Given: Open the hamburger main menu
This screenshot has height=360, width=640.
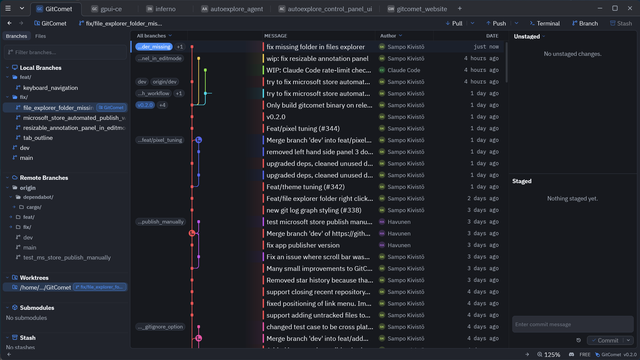Looking at the screenshot, I should point(8,9).
